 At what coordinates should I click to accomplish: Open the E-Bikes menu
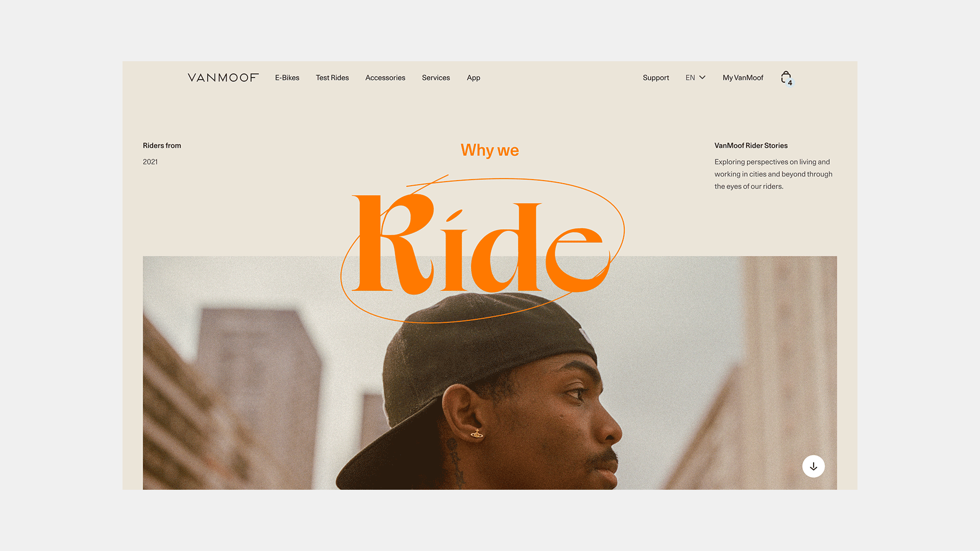[287, 78]
